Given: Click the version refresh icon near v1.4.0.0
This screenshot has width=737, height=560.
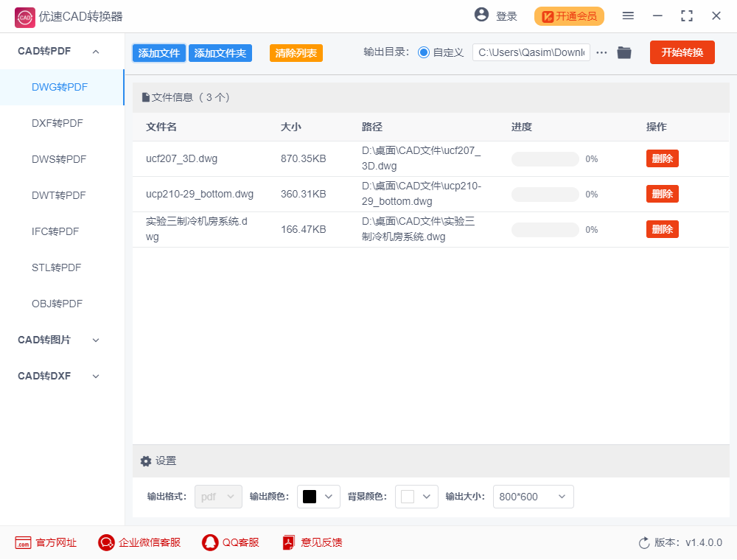Looking at the screenshot, I should point(642,542).
